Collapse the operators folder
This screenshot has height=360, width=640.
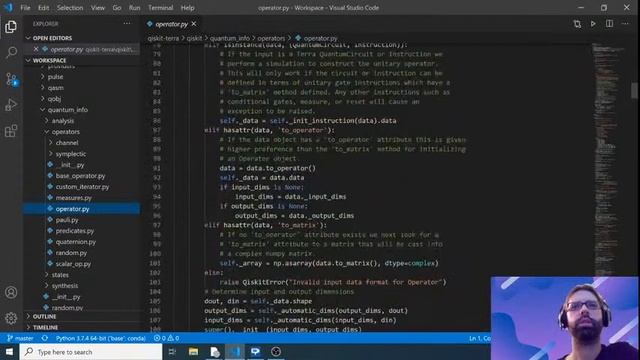point(65,132)
